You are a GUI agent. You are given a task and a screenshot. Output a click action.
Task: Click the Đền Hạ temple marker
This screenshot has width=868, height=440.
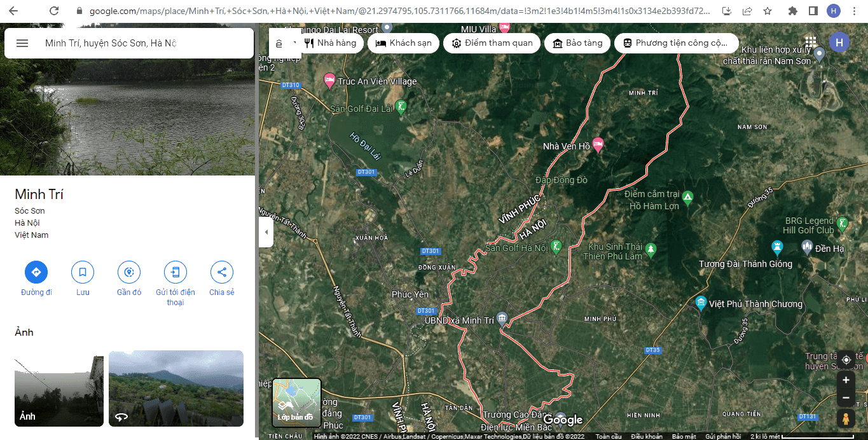807,246
